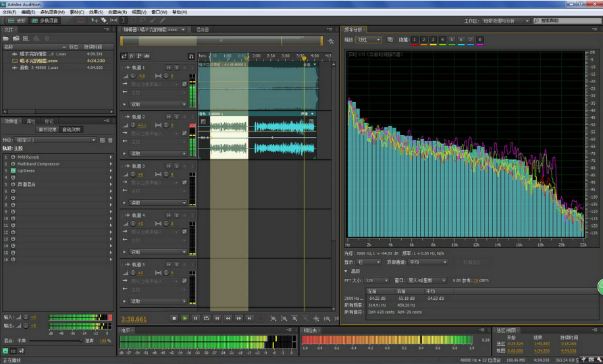Screen dimensions: 603x364
Task: Click the New File icon in Files panel
Action: pyautogui.click(x=26, y=38)
